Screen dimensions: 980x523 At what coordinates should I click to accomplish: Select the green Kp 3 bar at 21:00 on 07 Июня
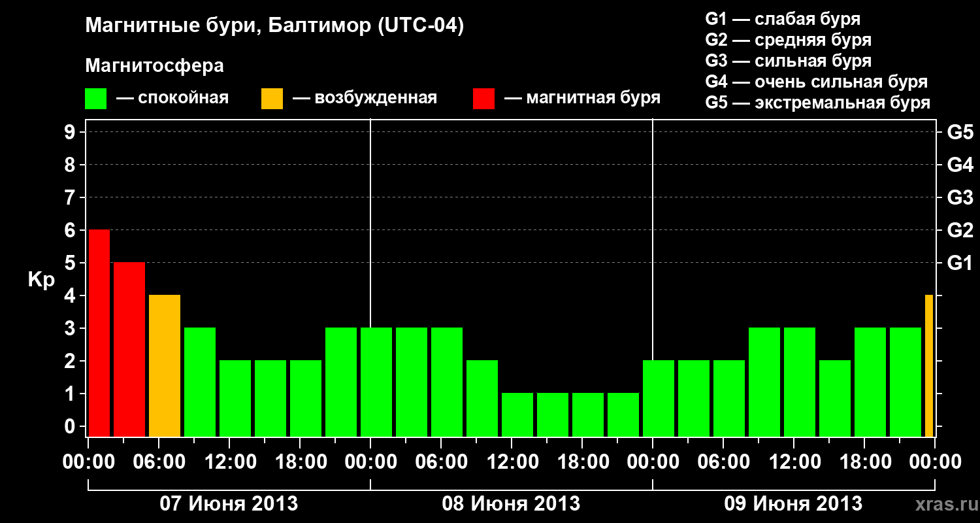click(x=341, y=382)
